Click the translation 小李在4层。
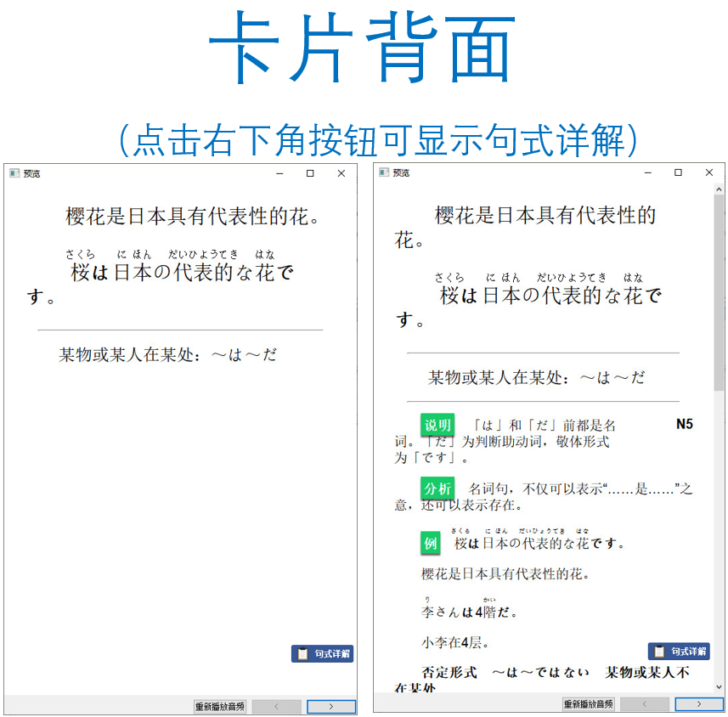This screenshot has width=728, height=717. 455,642
